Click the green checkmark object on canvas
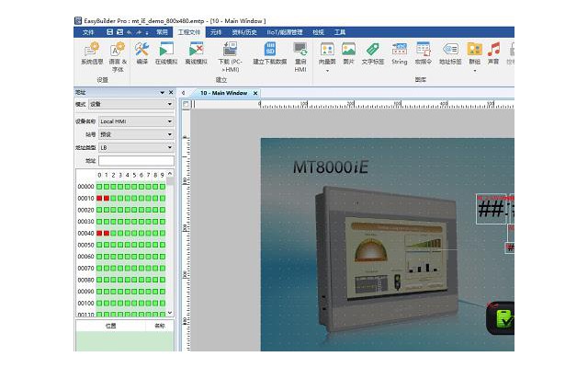Image resolution: width=588 pixels, height=368 pixels. coord(502,318)
